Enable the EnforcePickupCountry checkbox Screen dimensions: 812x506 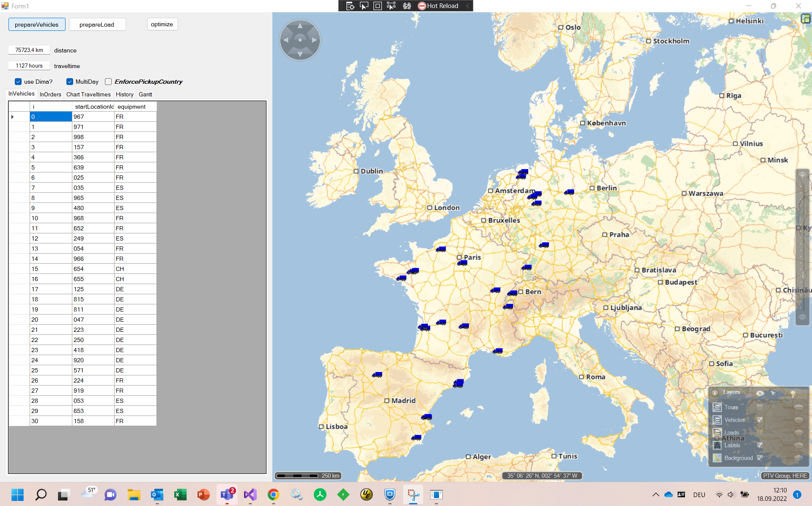(108, 82)
